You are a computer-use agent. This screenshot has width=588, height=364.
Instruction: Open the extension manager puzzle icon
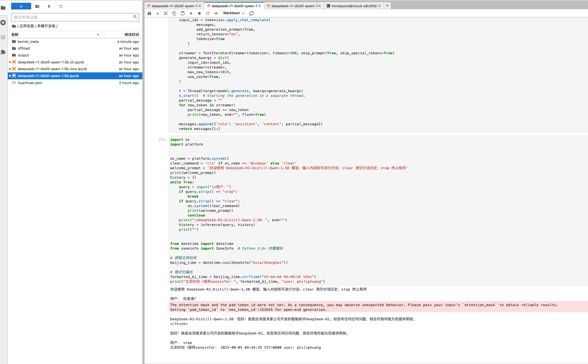coord(3,52)
